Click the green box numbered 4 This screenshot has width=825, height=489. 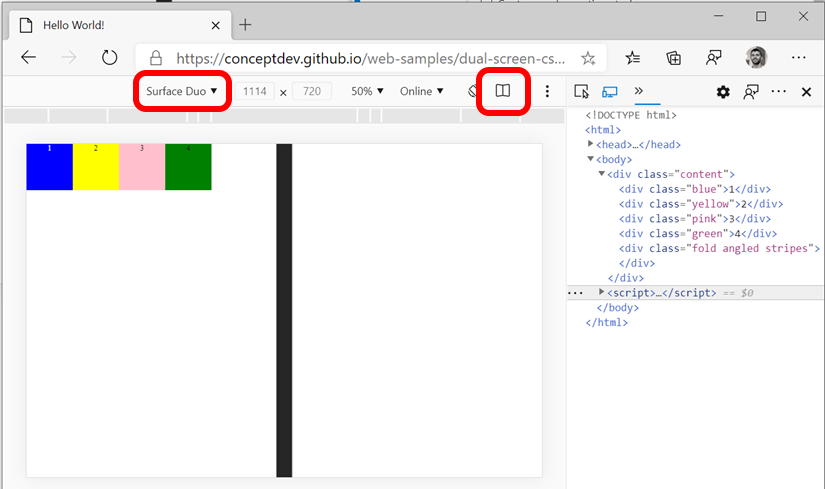pos(188,167)
